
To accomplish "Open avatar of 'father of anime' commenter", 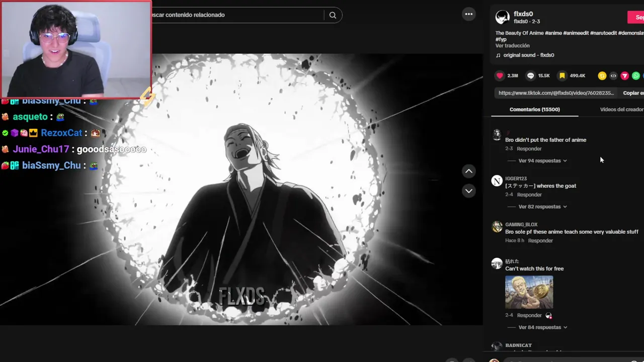I will pyautogui.click(x=497, y=134).
